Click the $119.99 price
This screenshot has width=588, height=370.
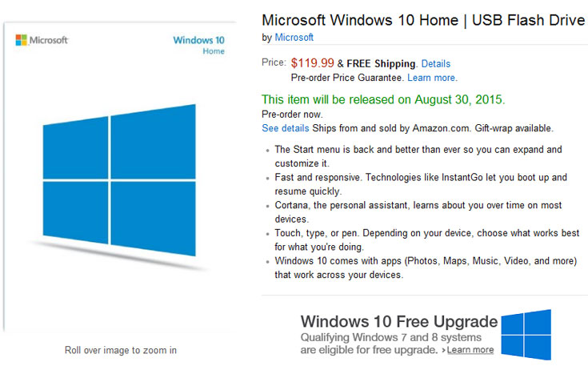312,62
